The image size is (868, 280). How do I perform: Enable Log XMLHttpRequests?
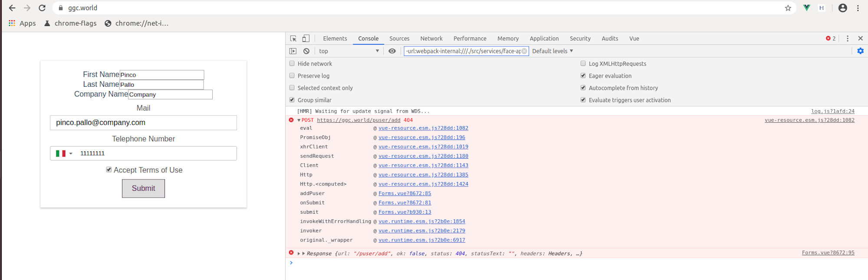click(583, 63)
